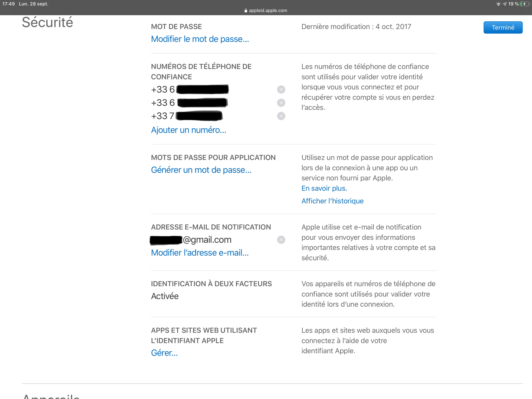Tap the 17:49 clock in status bar
Image resolution: width=532 pixels, height=399 pixels.
9,4
